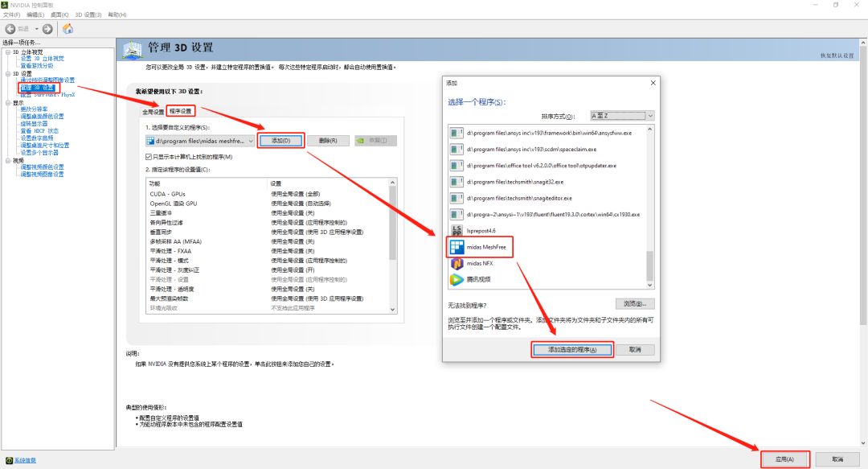
Task: Click the 添加(D) button
Action: coord(280,141)
